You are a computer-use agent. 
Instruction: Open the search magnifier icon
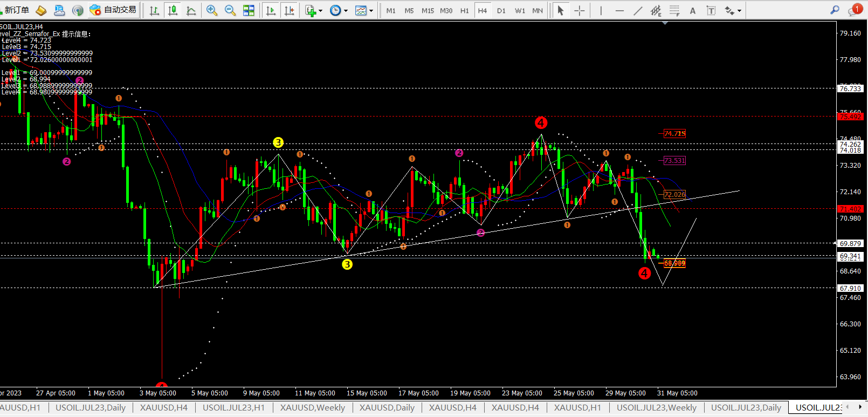[x=835, y=10]
